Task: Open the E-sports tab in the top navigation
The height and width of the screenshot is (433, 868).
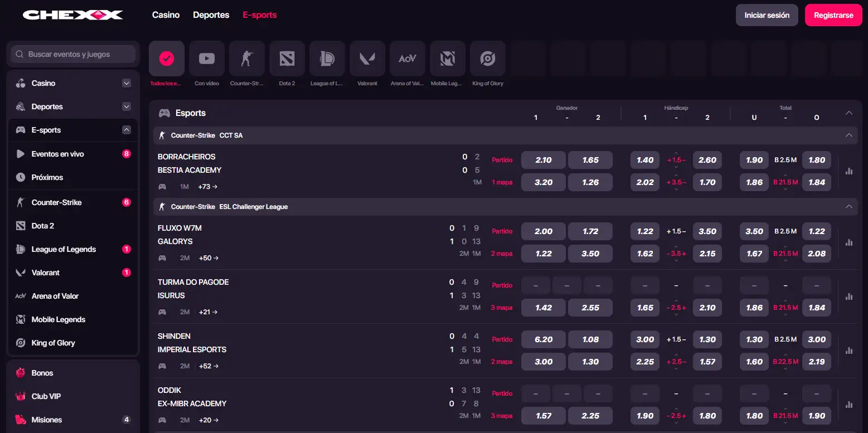Action: 260,15
